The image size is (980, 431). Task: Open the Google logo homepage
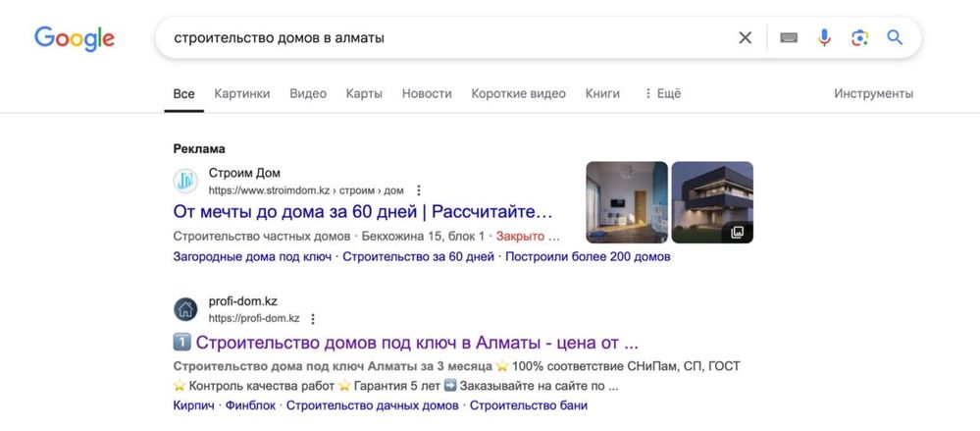pyautogui.click(x=75, y=39)
